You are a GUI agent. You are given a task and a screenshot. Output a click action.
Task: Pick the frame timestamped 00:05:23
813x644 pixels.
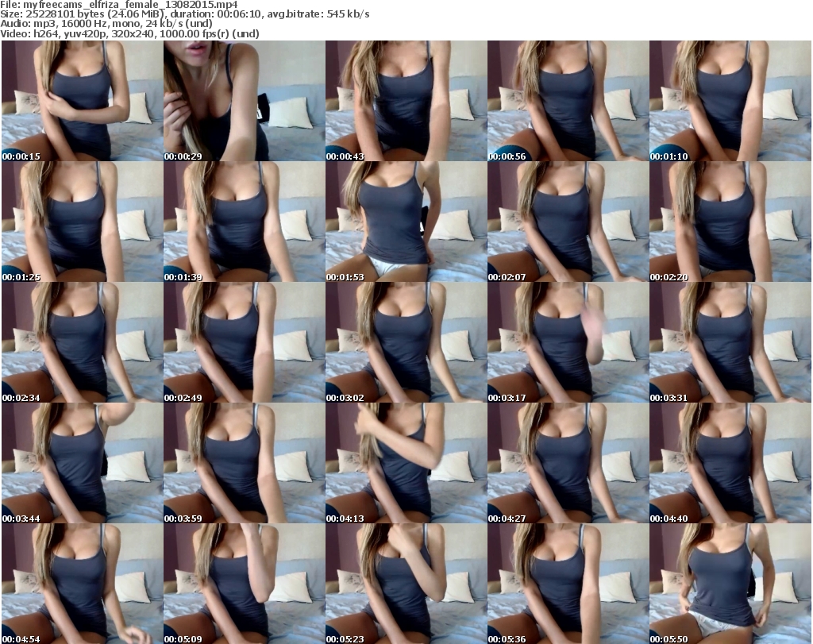click(406, 584)
